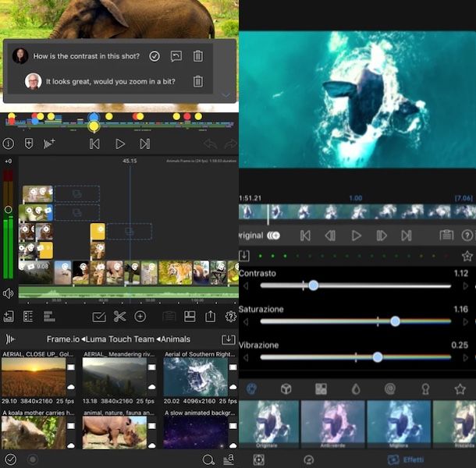Open the golden field aerial clip
Viewport: 476px width, 468px height.
[x=34, y=377]
